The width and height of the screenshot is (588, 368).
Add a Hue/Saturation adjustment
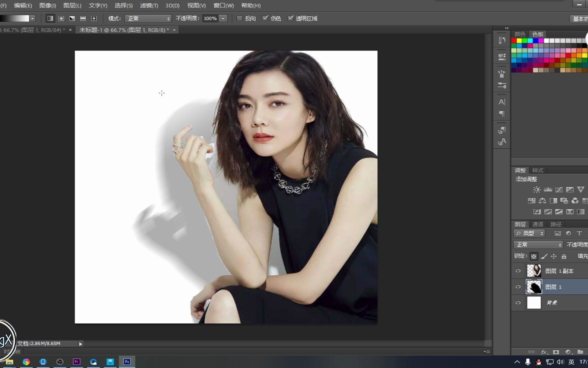click(532, 201)
